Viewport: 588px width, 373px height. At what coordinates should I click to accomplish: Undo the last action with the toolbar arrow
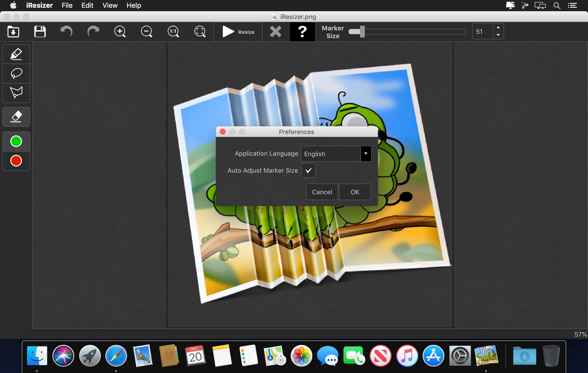coord(66,32)
